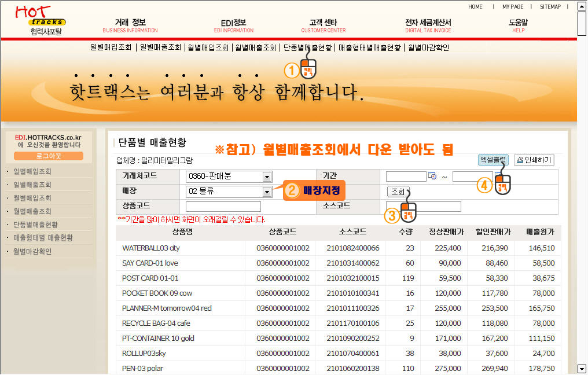Focus the 상품코드 input field
Viewport: 588px width, 375px height.
click(x=223, y=207)
